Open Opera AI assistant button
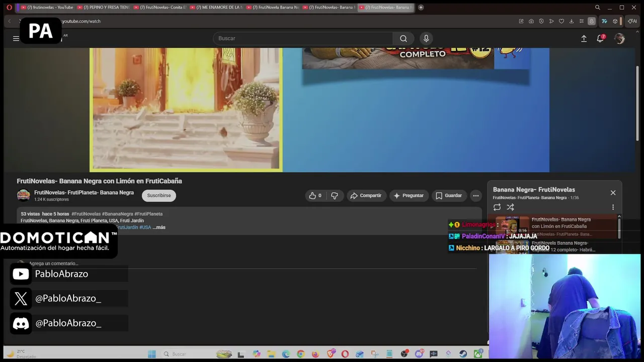The height and width of the screenshot is (362, 644). (632, 21)
